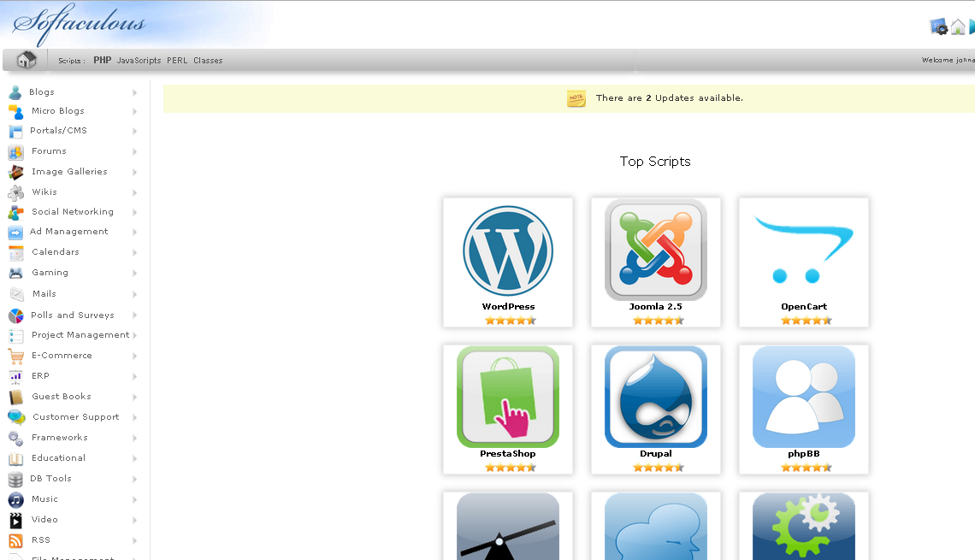Open the OpenCart script link
The height and width of the screenshot is (560, 975).
point(804,306)
